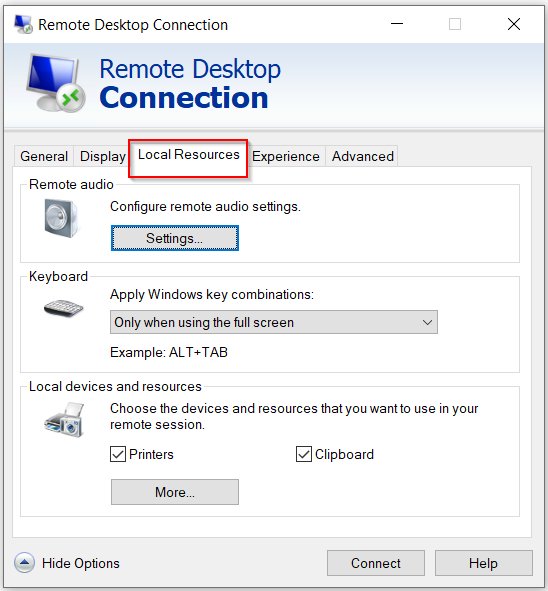Click the Connect button
This screenshot has height=591, width=548.
point(376,563)
